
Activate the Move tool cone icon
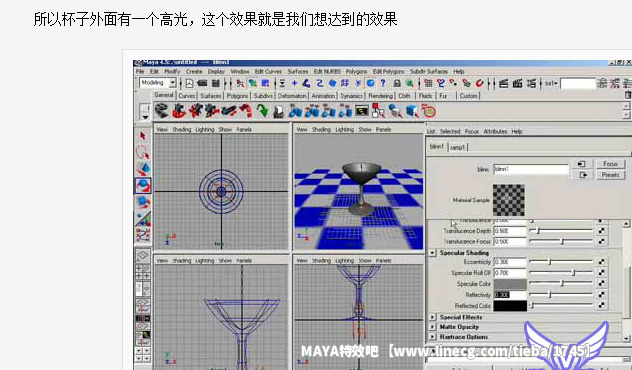143,168
